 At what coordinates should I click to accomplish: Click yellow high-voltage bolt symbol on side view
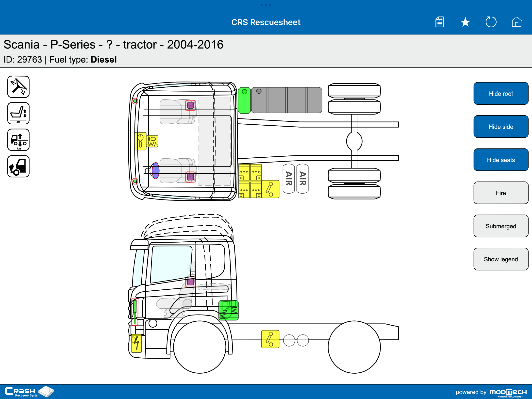[x=136, y=343]
